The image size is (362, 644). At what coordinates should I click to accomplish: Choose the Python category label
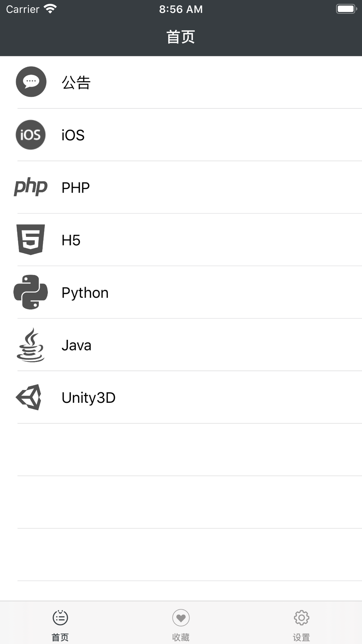pyautogui.click(x=85, y=293)
